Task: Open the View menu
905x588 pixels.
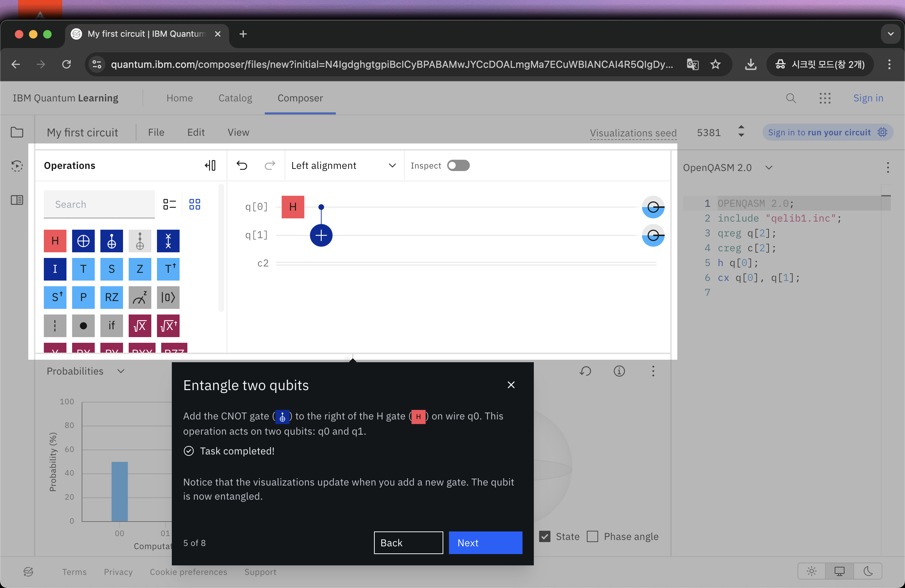Action: click(238, 132)
